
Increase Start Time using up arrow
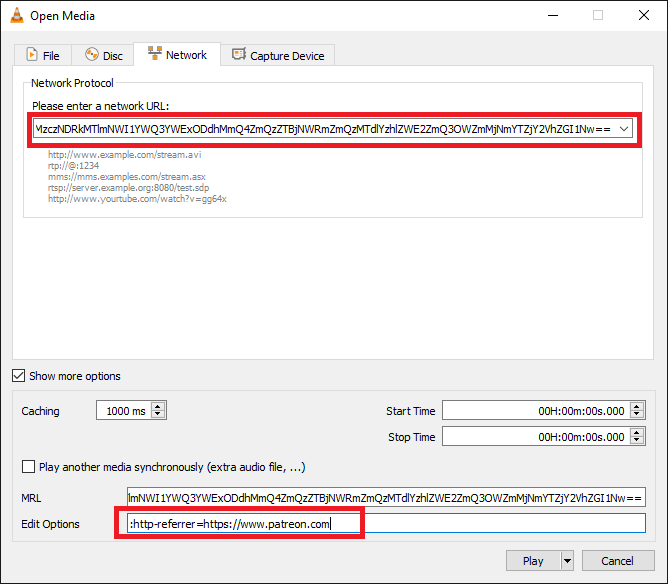point(637,406)
